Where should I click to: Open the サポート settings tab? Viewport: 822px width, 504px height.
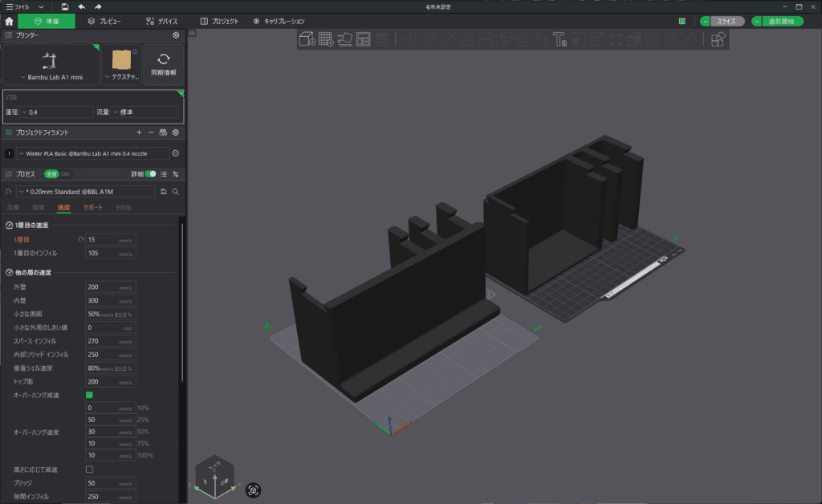click(x=93, y=208)
